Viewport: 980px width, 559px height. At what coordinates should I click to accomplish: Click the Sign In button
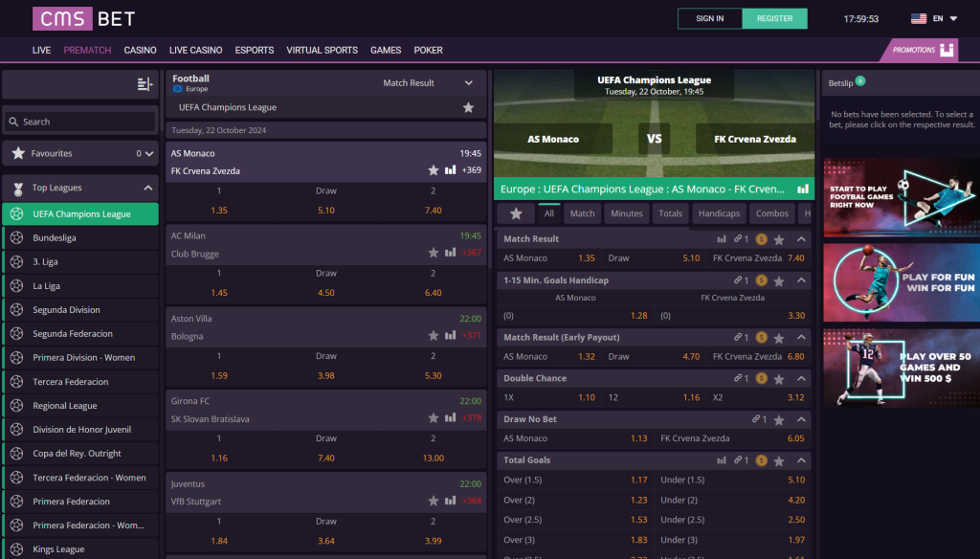click(x=709, y=18)
